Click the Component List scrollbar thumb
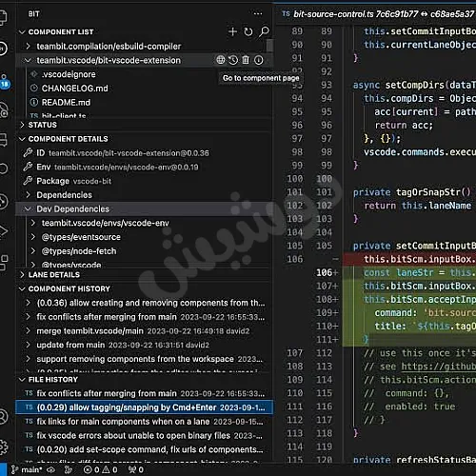Image resolution: width=476 pixels, height=476 pixels. point(269,46)
